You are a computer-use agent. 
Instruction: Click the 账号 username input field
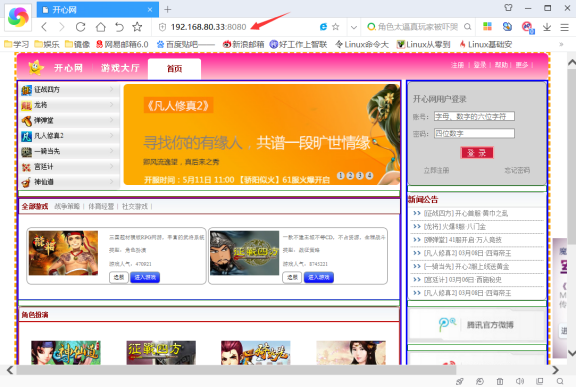point(474,116)
